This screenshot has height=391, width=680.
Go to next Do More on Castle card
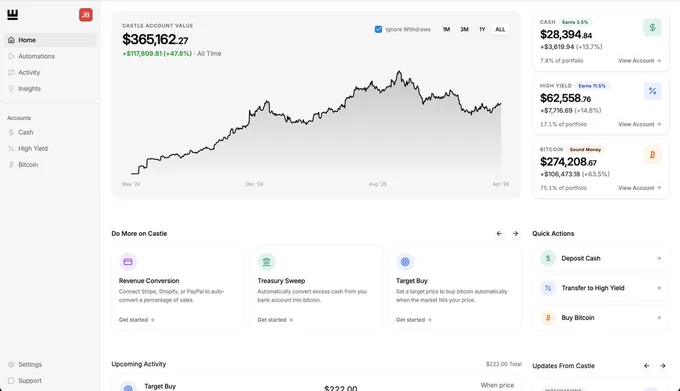point(515,234)
